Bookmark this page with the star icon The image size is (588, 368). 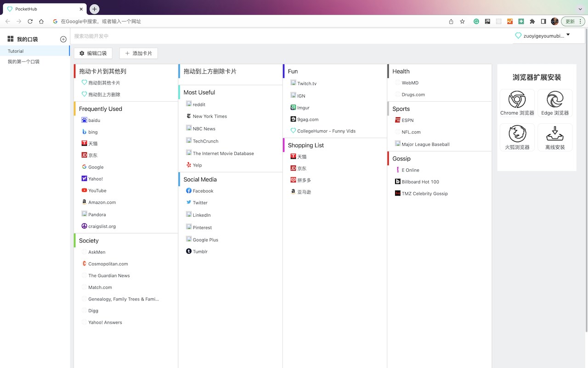[462, 21]
